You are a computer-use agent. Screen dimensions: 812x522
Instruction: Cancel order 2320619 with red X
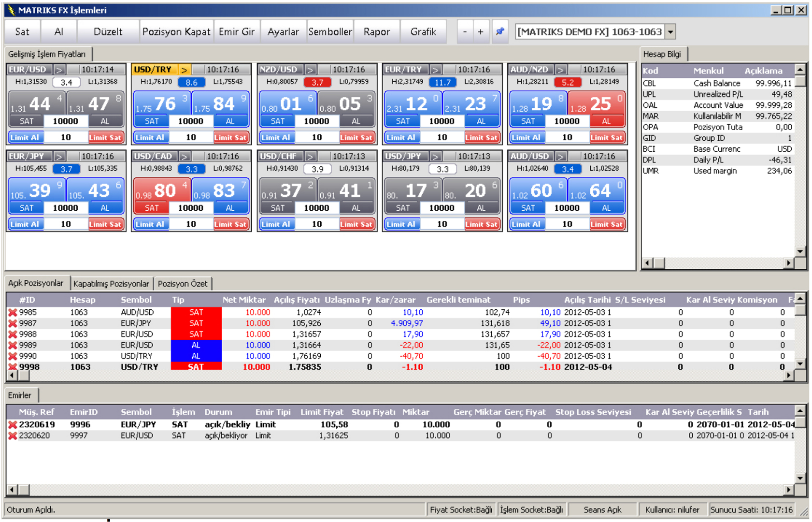click(13, 425)
